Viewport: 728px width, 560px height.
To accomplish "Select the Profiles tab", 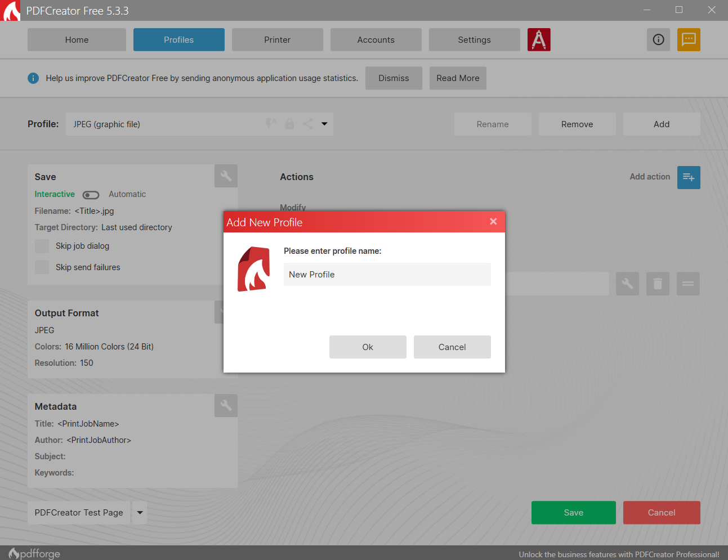I will point(179,40).
